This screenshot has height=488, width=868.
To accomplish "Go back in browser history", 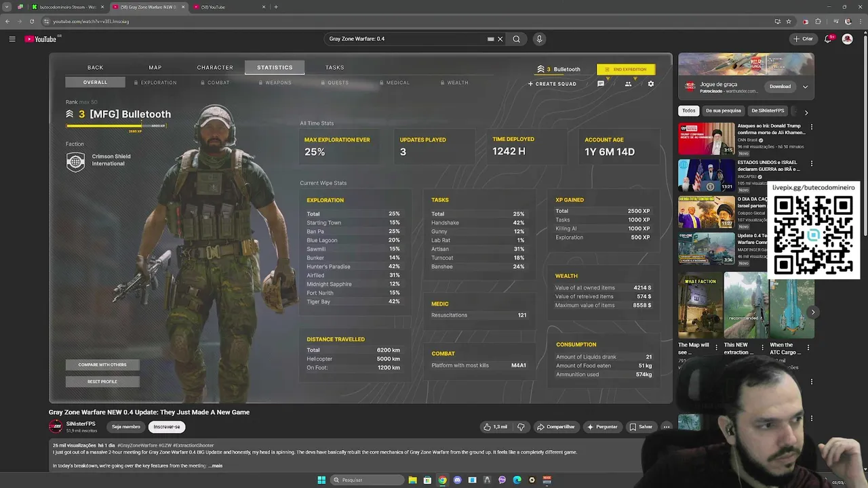I will pos(7,21).
